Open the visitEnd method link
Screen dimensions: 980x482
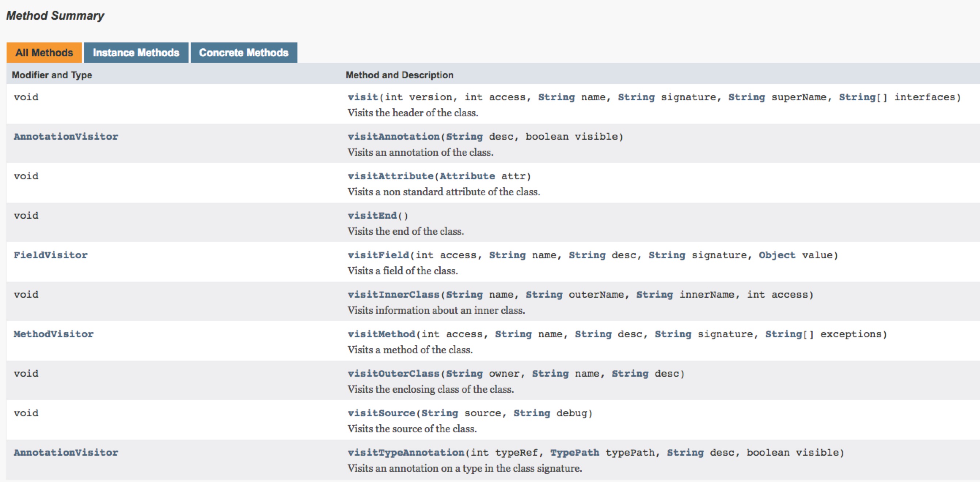tap(372, 216)
